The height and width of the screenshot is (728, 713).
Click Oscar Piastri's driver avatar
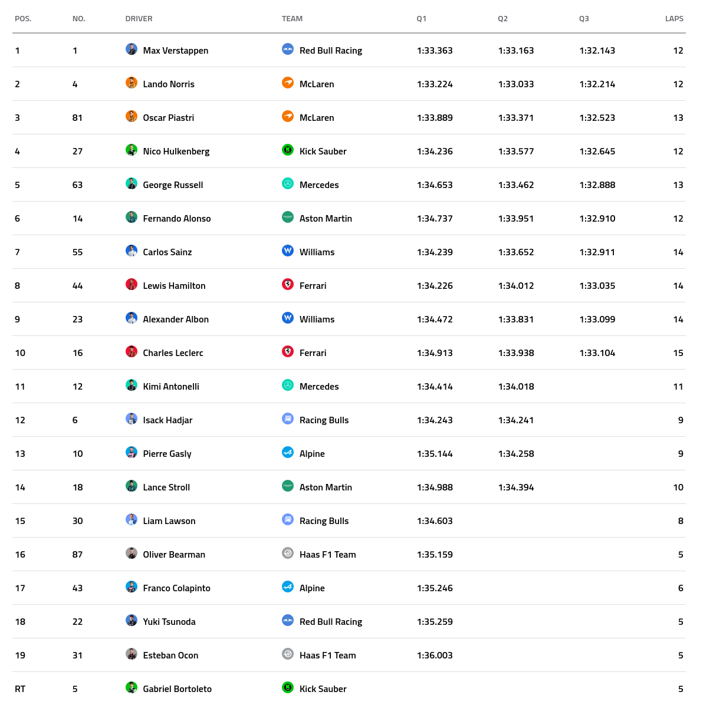[x=132, y=117]
